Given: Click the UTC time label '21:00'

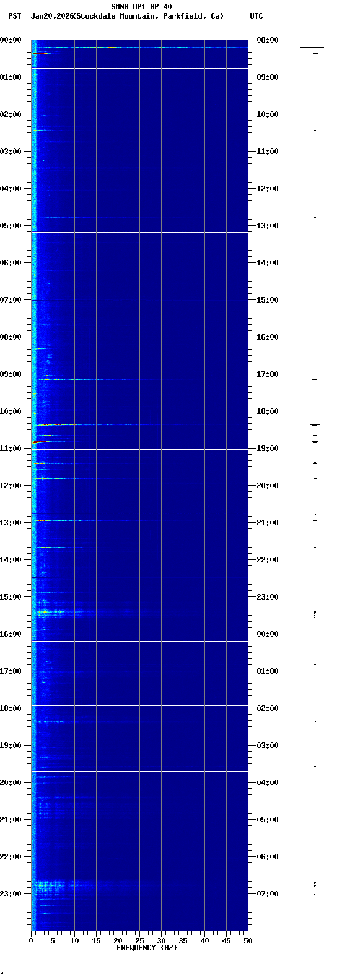Looking at the screenshot, I should (268, 523).
